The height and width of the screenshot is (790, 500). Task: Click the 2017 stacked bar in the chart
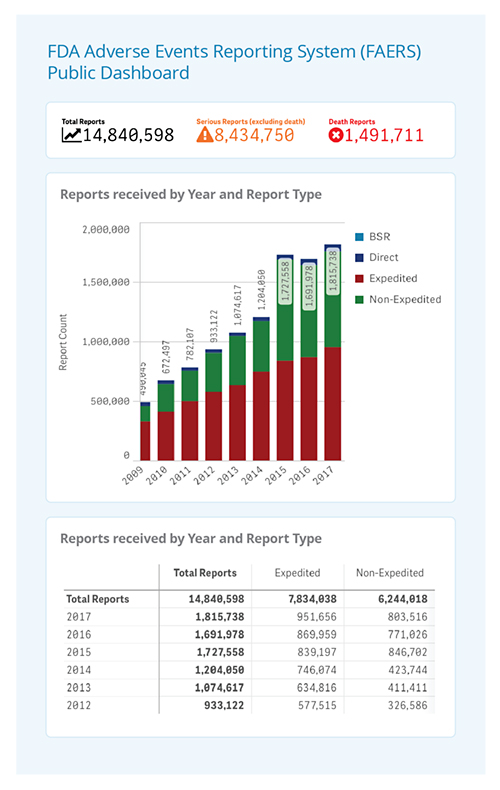pos(333,352)
